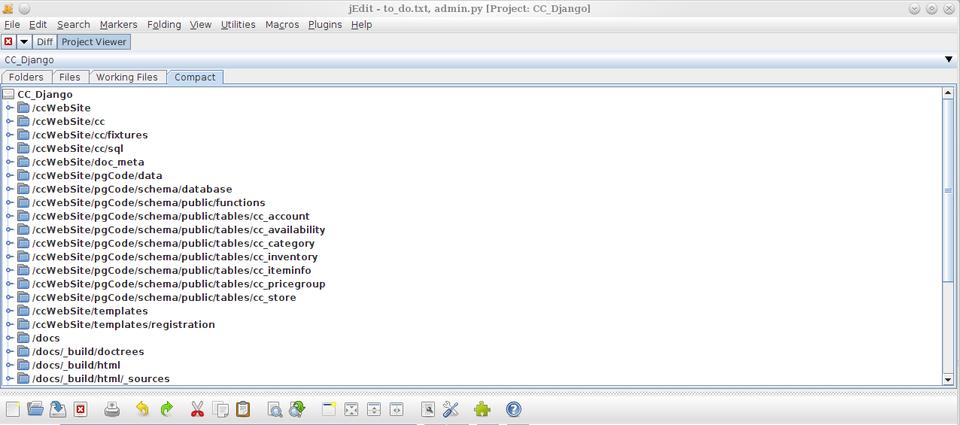Select the /docs/_build/html/_sources row text

[x=101, y=378]
